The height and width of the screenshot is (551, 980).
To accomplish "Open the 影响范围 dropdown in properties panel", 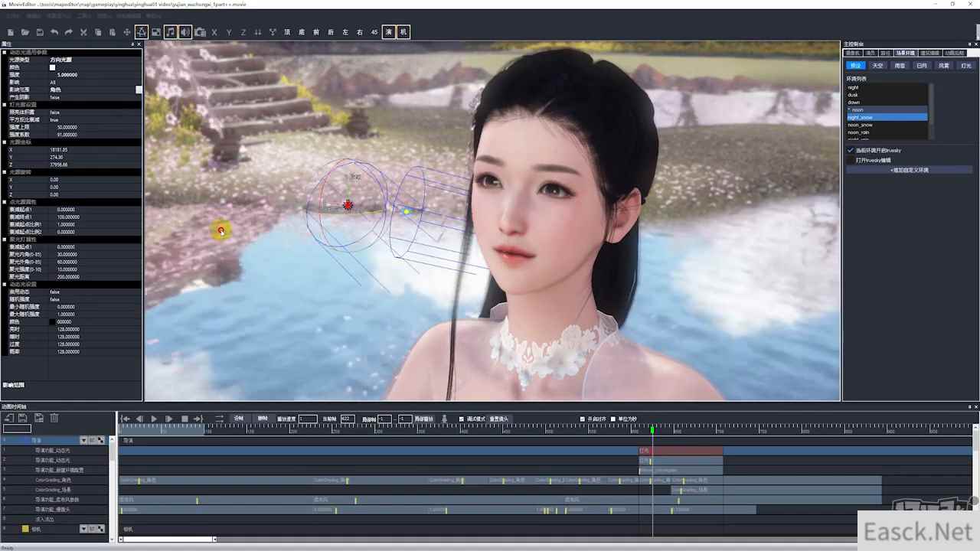I will 139,90.
